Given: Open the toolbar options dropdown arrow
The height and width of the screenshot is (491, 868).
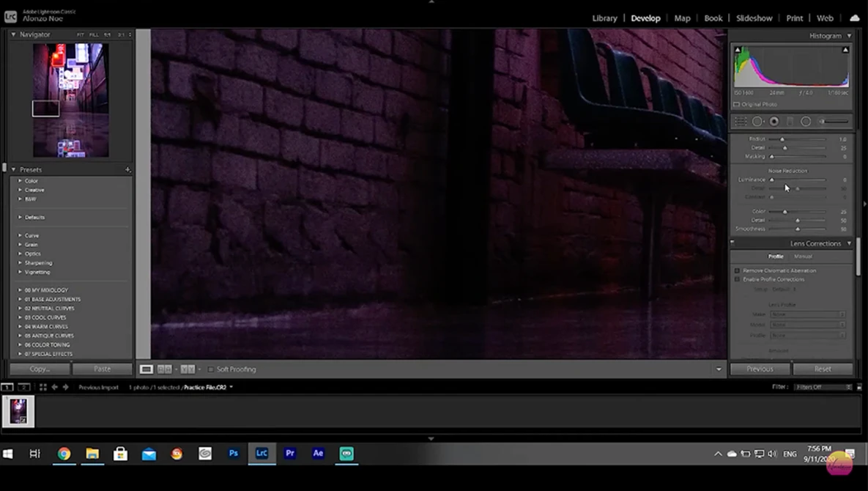Looking at the screenshot, I should coord(719,369).
